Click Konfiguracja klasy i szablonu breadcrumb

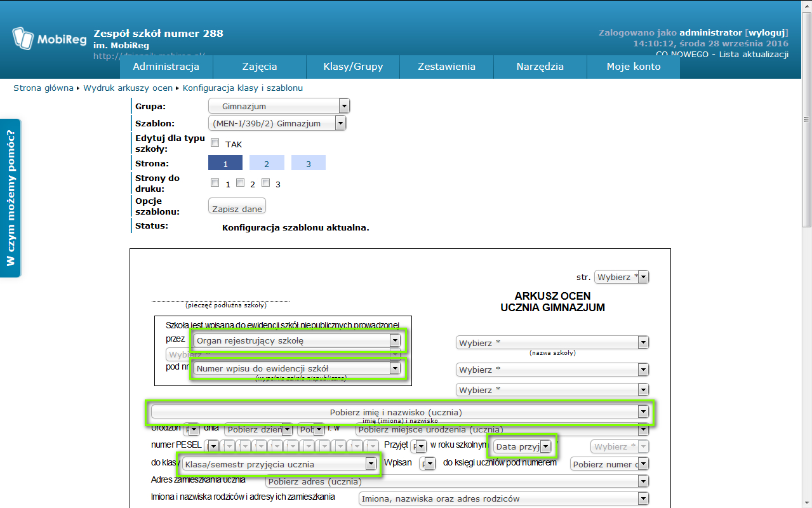click(x=243, y=88)
